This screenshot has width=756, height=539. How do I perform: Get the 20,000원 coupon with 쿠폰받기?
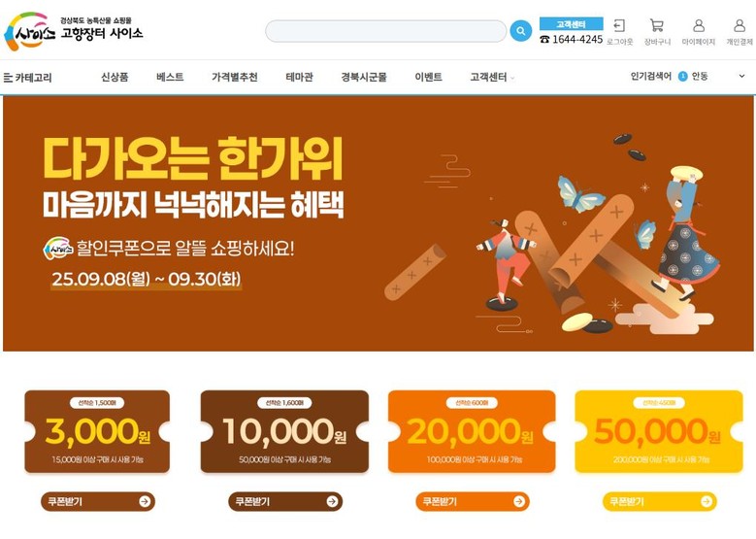coord(473,501)
